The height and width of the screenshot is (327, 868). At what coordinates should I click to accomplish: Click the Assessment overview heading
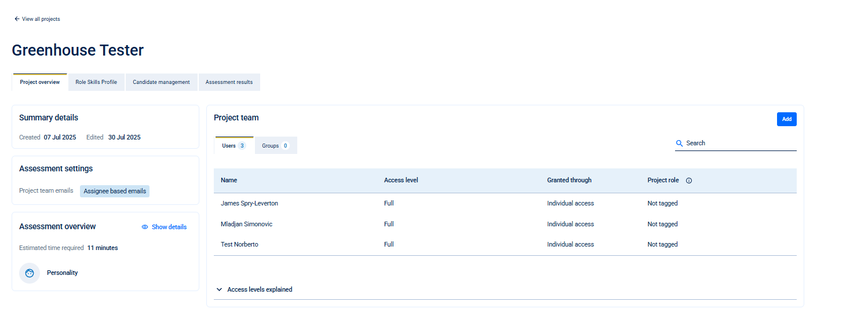[x=57, y=226]
